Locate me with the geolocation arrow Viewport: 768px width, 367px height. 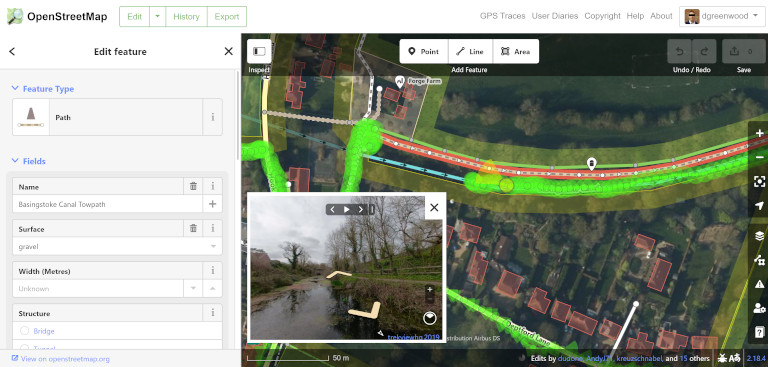pos(759,206)
